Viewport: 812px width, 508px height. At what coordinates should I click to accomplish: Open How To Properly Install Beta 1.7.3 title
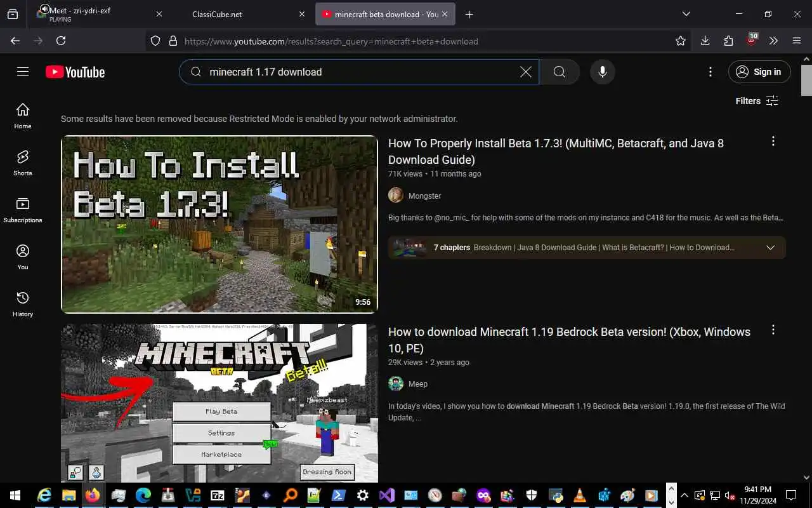click(x=556, y=151)
